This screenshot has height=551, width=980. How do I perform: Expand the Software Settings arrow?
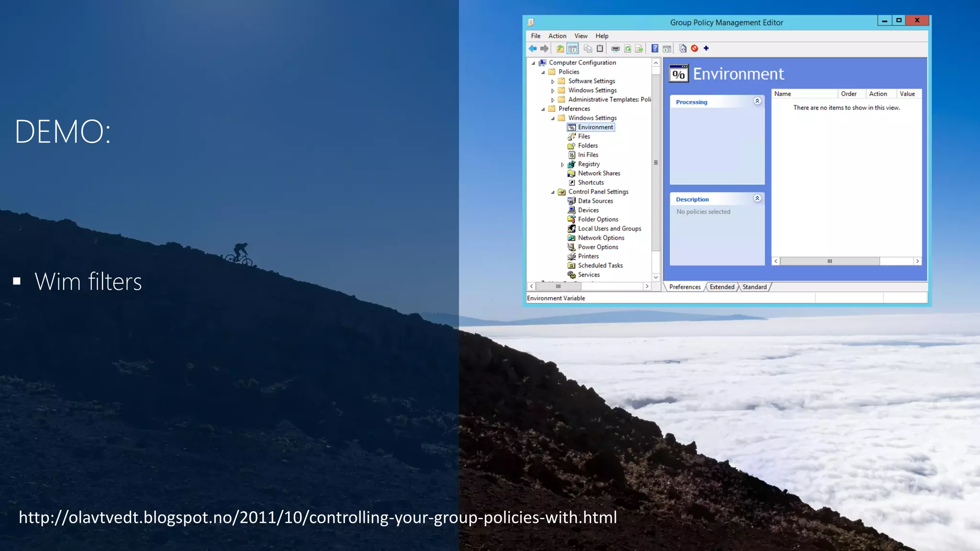pyautogui.click(x=553, y=81)
